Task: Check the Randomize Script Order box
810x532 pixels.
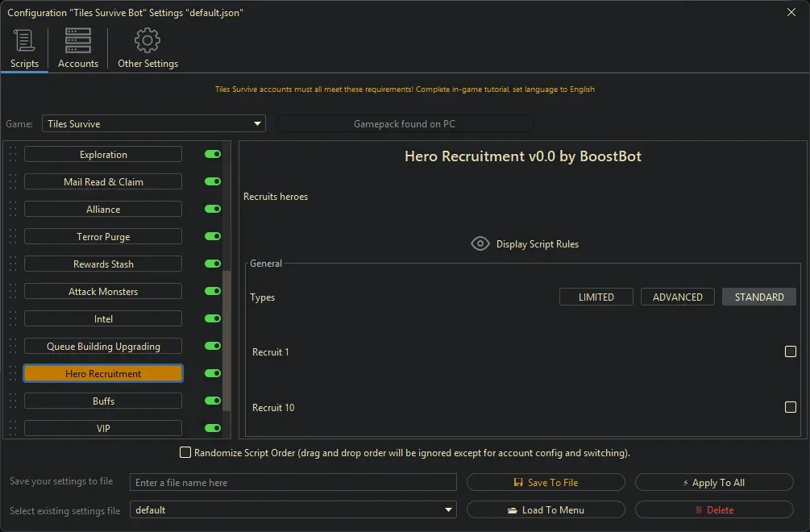Action: pyautogui.click(x=185, y=453)
